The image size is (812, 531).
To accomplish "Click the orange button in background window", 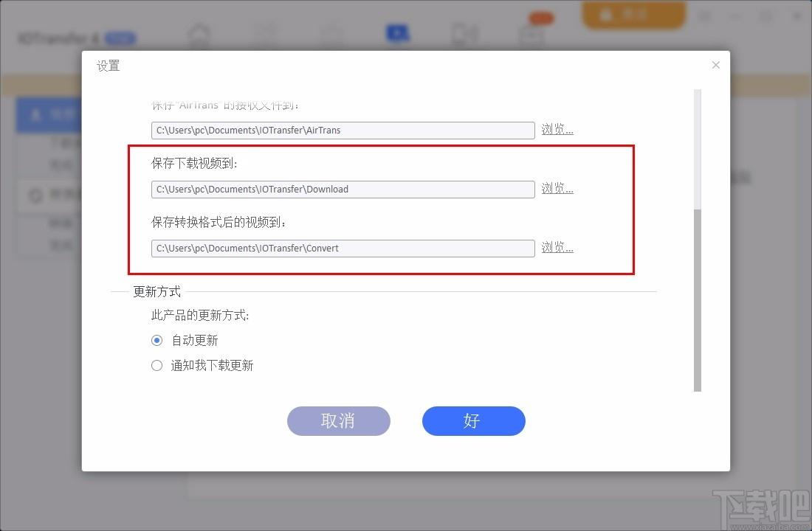I will coord(634,15).
